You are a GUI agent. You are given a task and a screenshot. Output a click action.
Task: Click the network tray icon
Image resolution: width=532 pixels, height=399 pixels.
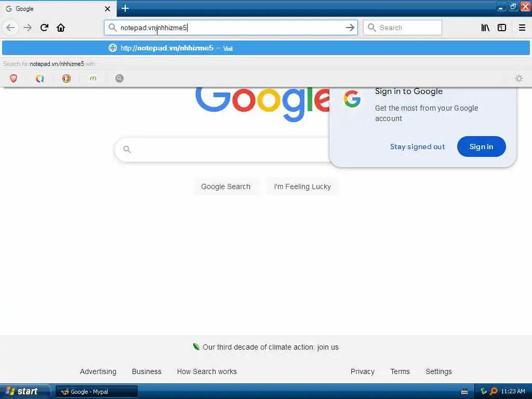484,391
